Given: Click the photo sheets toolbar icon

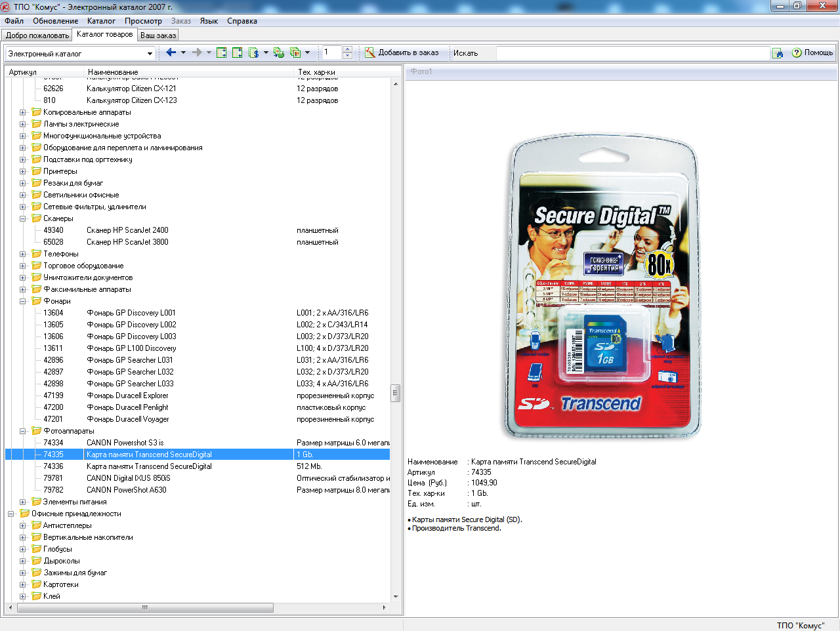Looking at the screenshot, I should (x=295, y=52).
